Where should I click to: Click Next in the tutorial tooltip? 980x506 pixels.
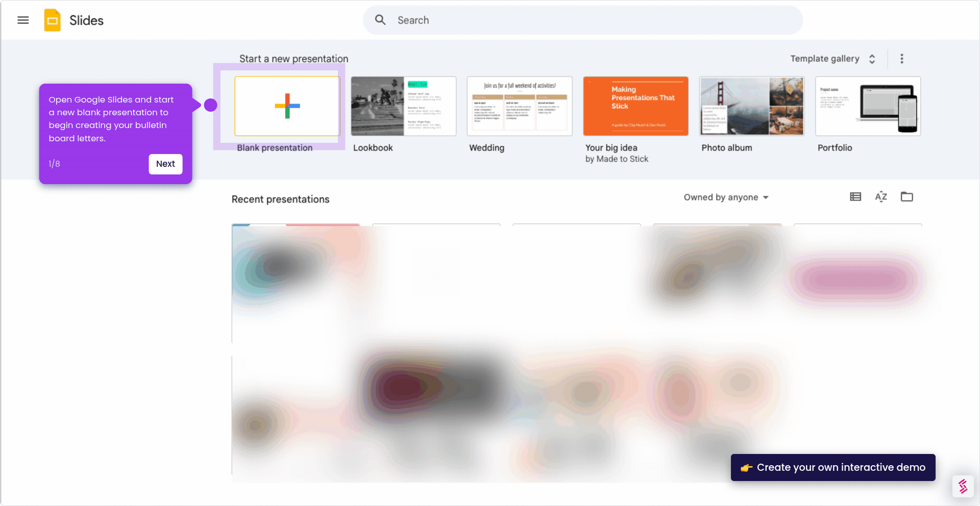point(165,164)
